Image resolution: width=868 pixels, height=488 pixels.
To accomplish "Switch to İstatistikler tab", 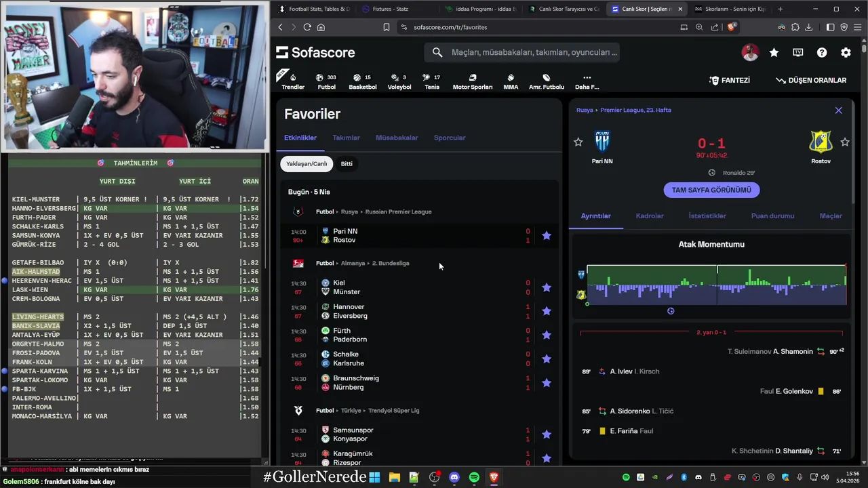I will 707,216.
